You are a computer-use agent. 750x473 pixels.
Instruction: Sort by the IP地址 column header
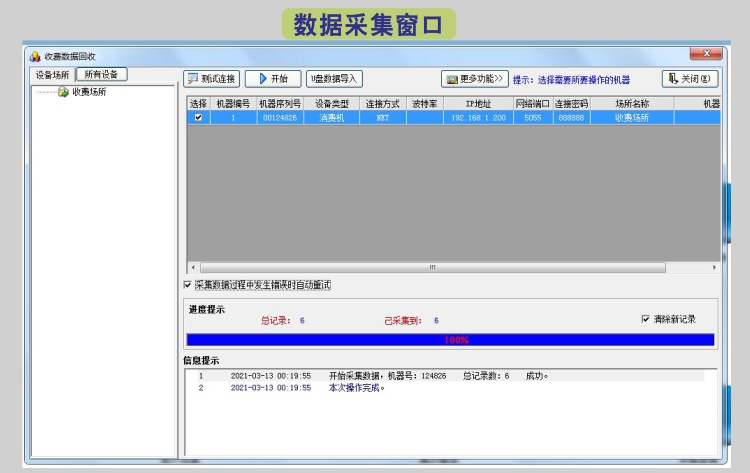pos(477,103)
